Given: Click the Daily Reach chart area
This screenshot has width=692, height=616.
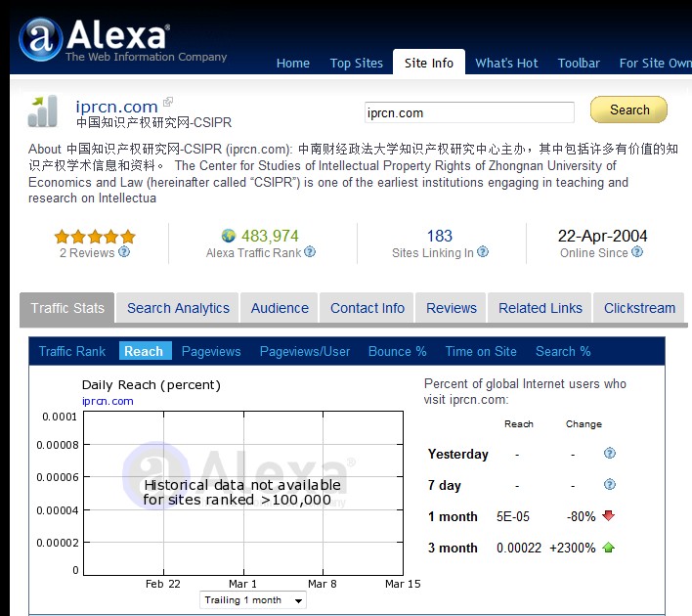Looking at the screenshot, I should 243,493.
